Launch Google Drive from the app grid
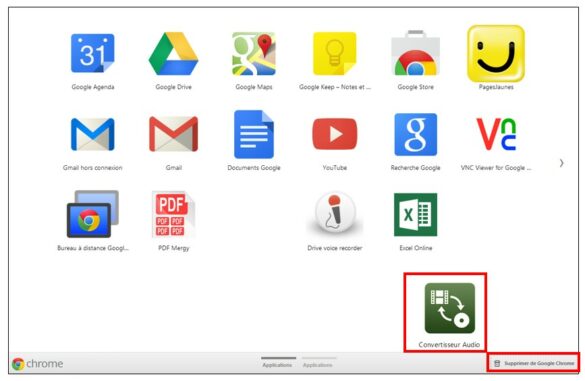 coord(173,53)
